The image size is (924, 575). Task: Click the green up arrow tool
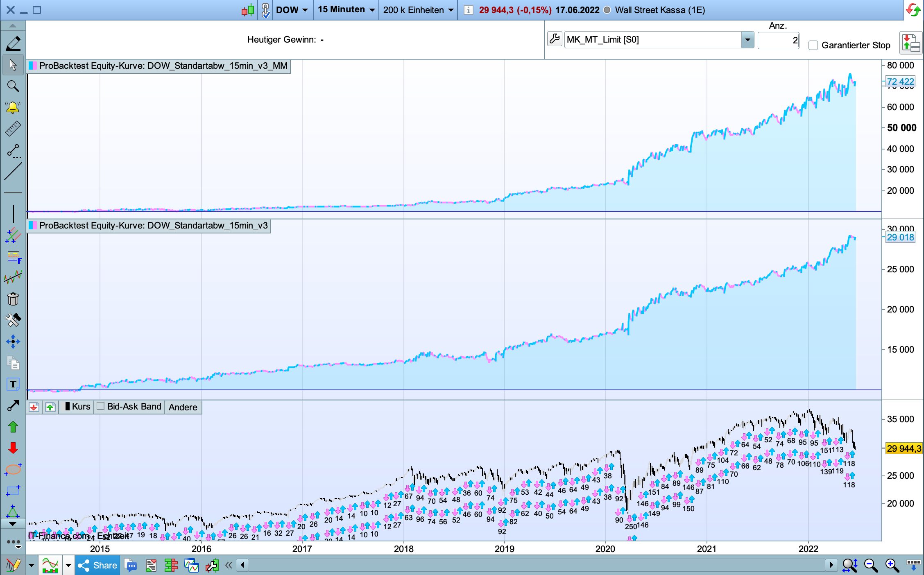(x=13, y=427)
